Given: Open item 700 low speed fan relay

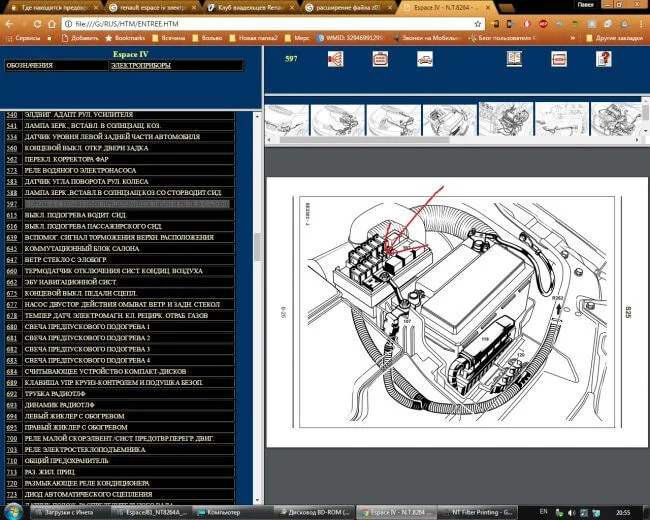Looking at the screenshot, I should tap(12, 436).
